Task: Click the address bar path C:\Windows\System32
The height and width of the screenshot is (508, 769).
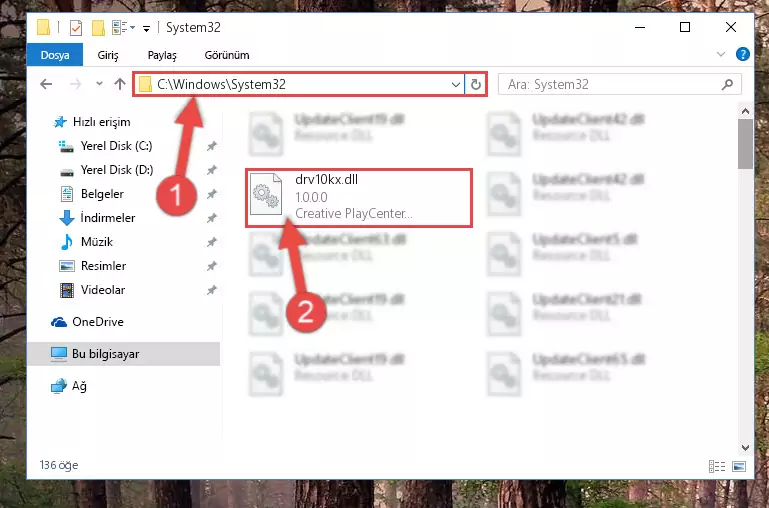Action: pos(221,84)
